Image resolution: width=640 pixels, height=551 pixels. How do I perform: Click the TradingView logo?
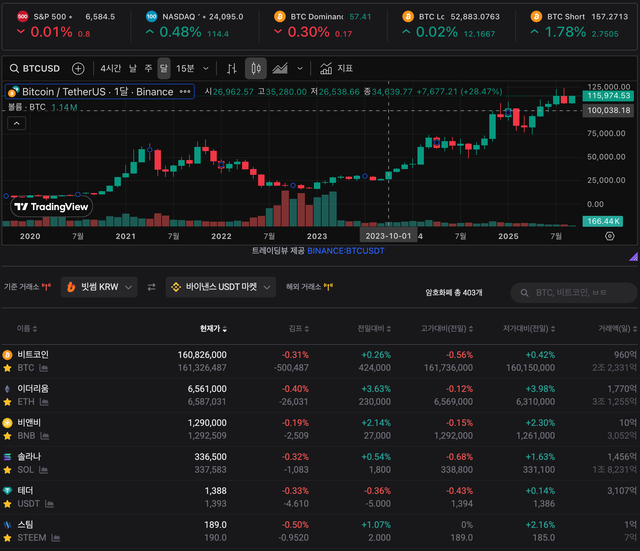click(x=51, y=207)
